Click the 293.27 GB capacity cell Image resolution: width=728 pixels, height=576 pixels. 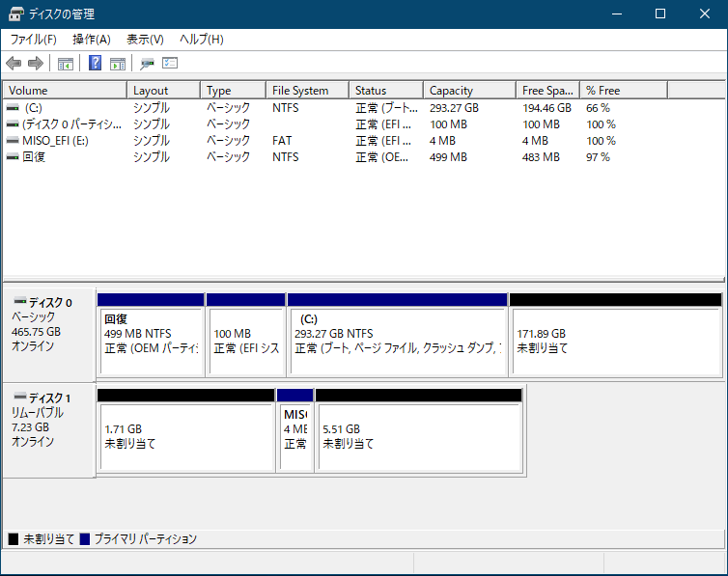tap(454, 108)
